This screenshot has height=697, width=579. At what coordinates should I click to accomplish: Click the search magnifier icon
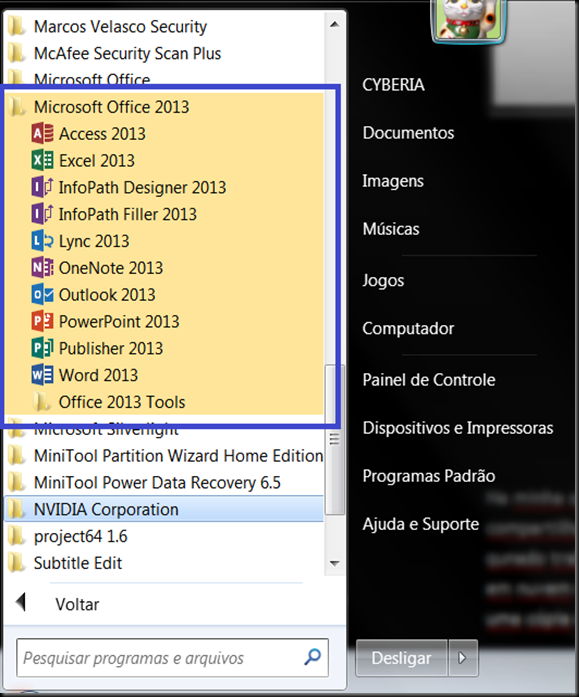pyautogui.click(x=312, y=657)
